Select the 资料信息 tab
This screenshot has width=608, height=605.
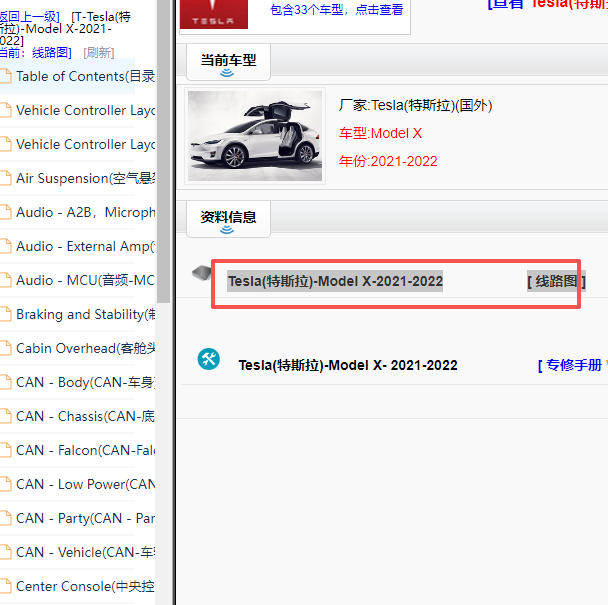tap(228, 219)
